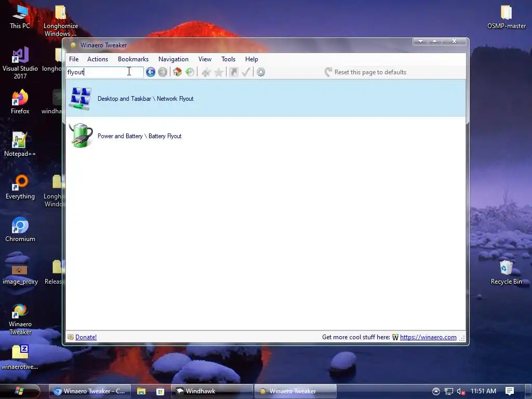This screenshot has height=399, width=532.
Task: Maximize the Winaero Tweaker window
Action: coord(435,41)
